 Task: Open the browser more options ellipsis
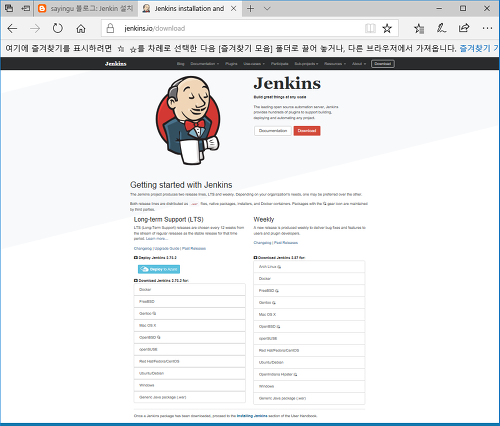point(487,28)
